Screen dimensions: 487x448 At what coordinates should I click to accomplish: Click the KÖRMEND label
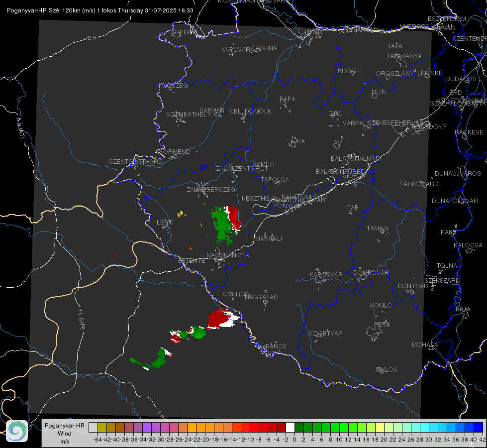(174, 152)
